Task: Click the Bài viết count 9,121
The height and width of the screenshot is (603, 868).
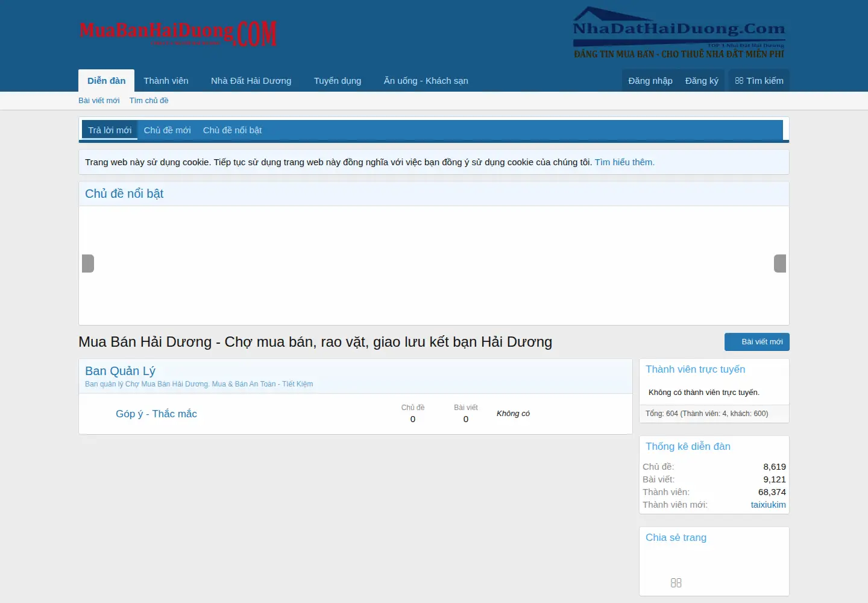Action: pos(775,479)
